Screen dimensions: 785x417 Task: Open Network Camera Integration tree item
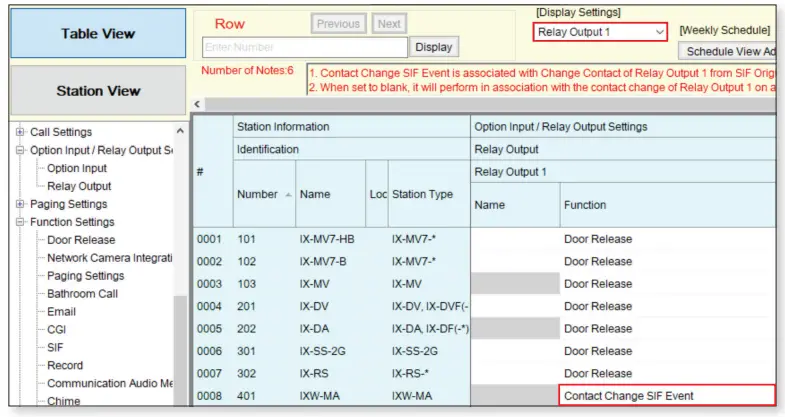pos(110,258)
